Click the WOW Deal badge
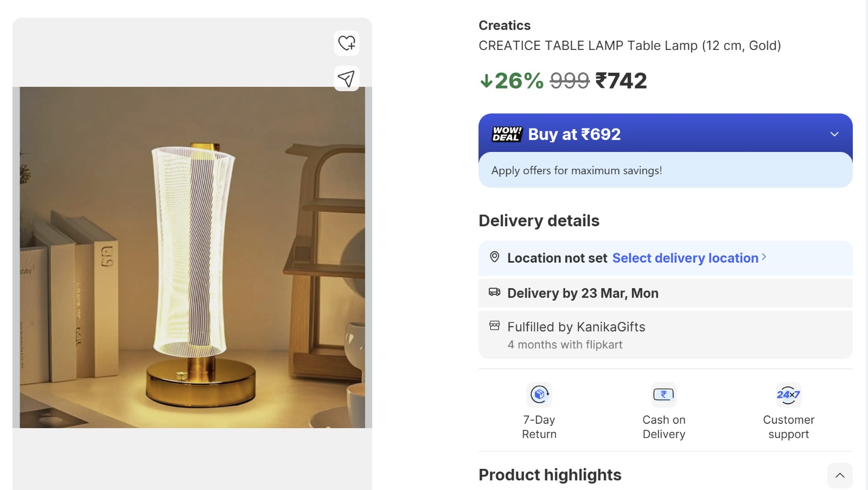 pos(507,134)
